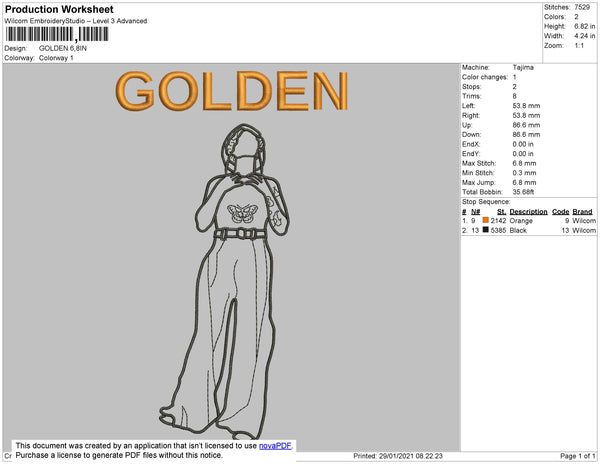Screen dimensions: 600x464
Task: Click the belt on the embroidered figure
Action: click(240, 233)
